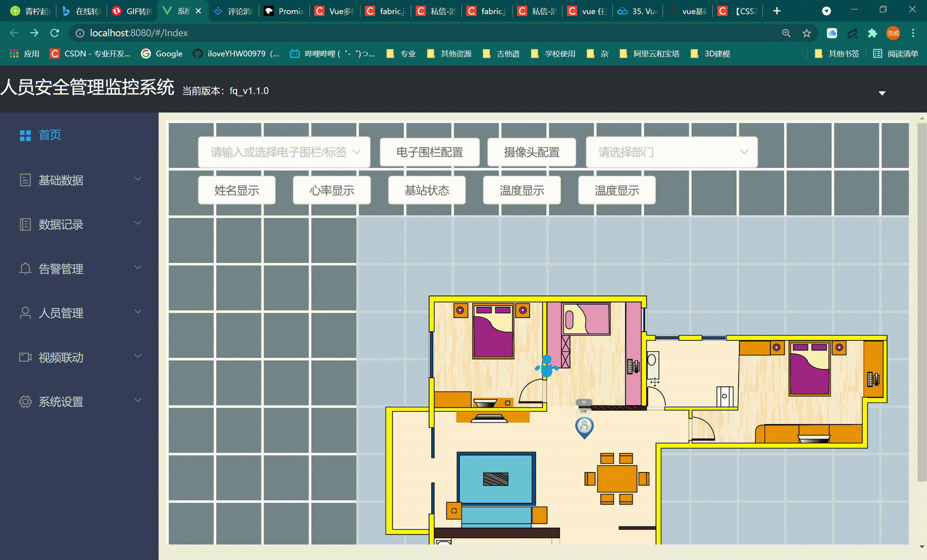Toggle 姓名显示 name display
Image resolution: width=927 pixels, height=560 pixels.
[236, 191]
